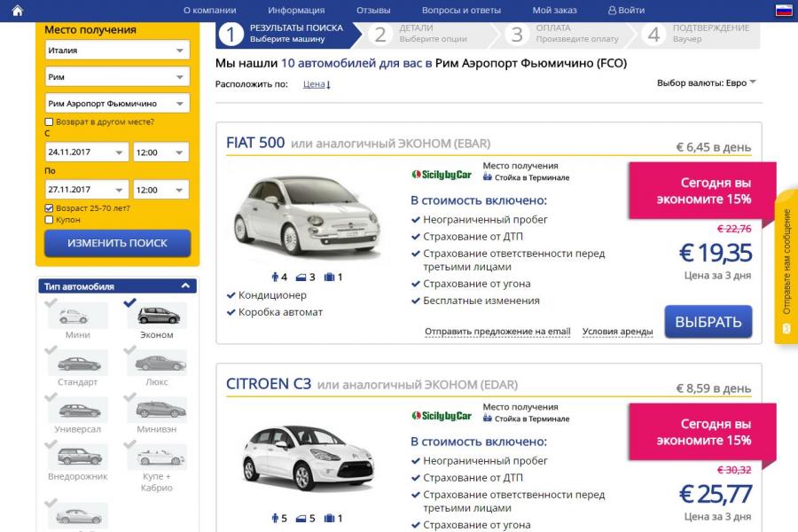Select the Минивэн car type icon
This screenshot has width=798, height=532.
click(x=157, y=410)
